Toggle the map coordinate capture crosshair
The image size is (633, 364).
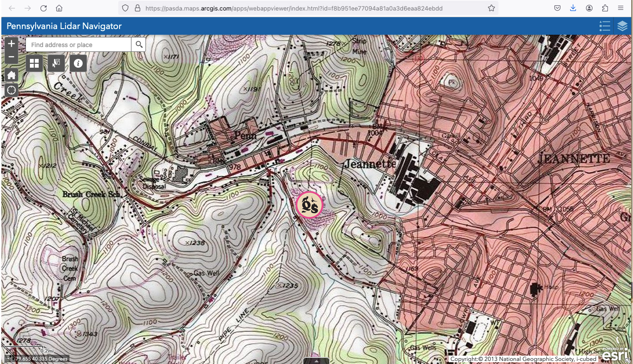coord(8,359)
